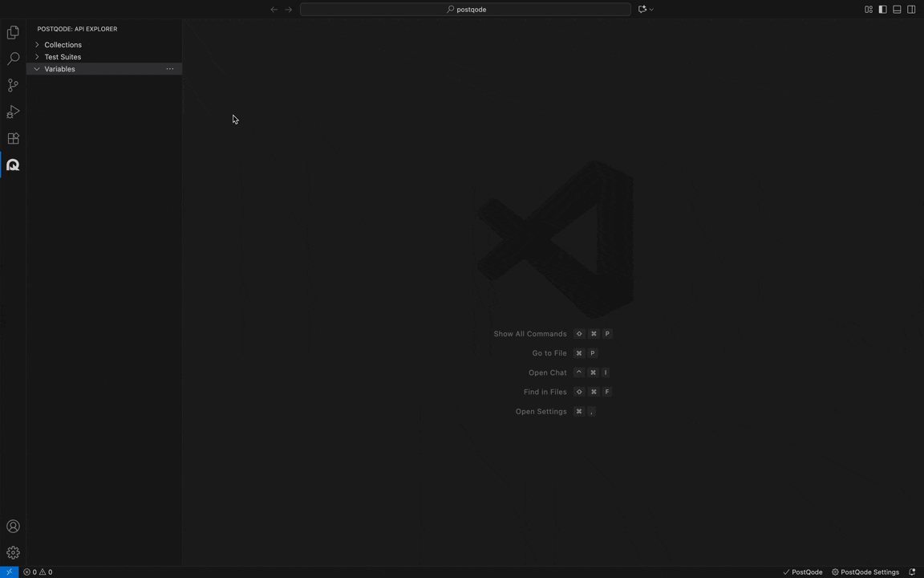This screenshot has width=924, height=578.
Task: Open the Manage gear icon
Action: 13,553
